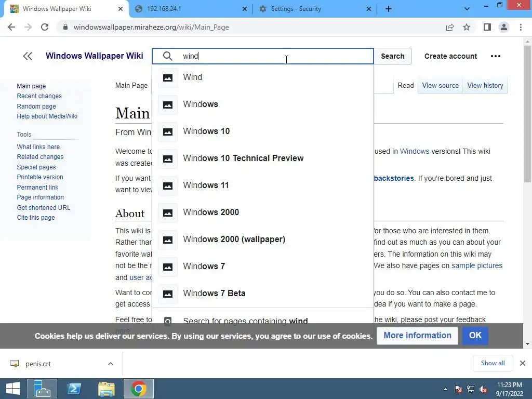532x399 pixels.
Task: Open the View history tab
Action: (x=485, y=86)
